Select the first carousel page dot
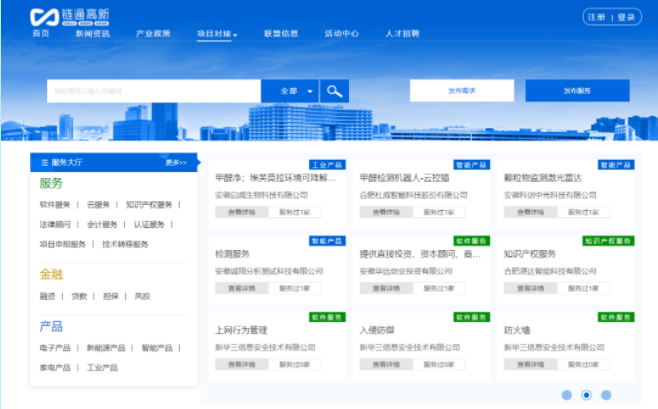 (567, 395)
